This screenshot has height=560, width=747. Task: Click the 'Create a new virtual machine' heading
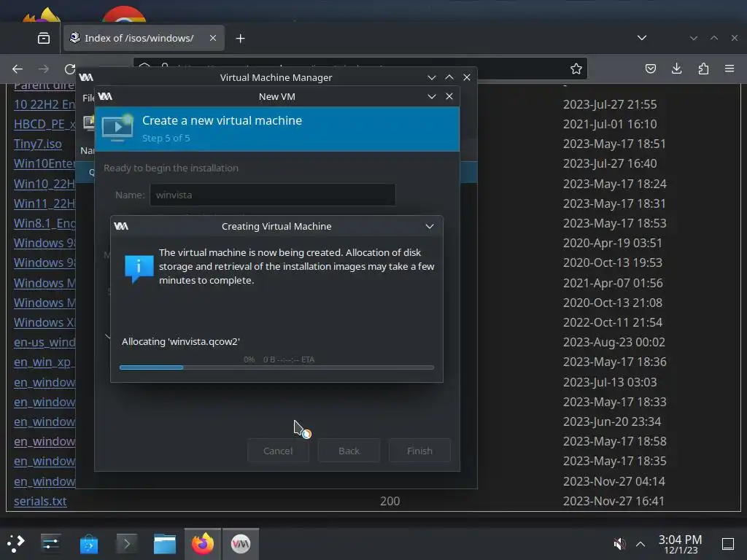click(222, 120)
